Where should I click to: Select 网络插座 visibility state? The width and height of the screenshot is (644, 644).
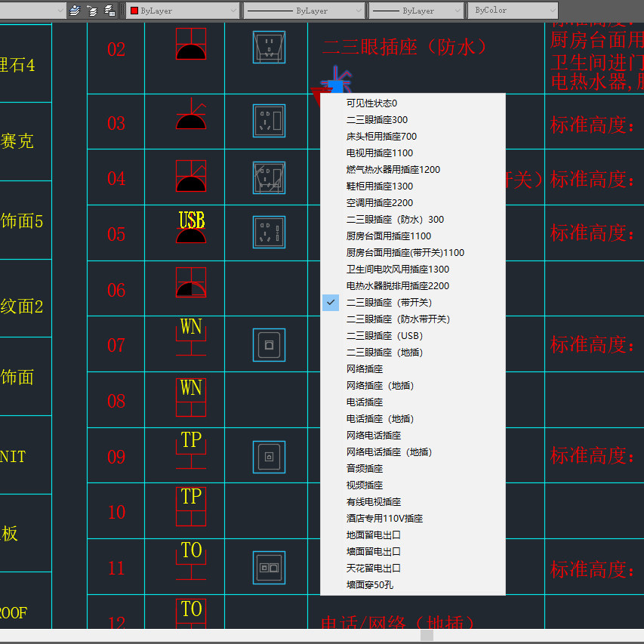pyautogui.click(x=413, y=369)
